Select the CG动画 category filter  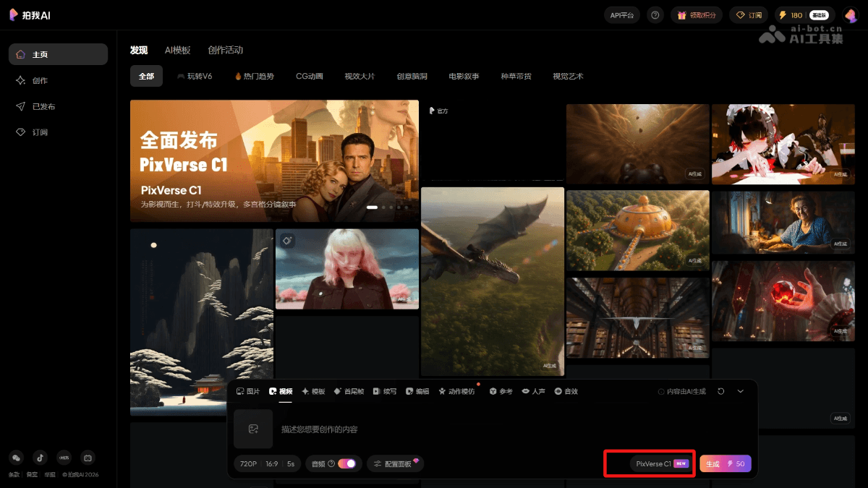pyautogui.click(x=310, y=76)
